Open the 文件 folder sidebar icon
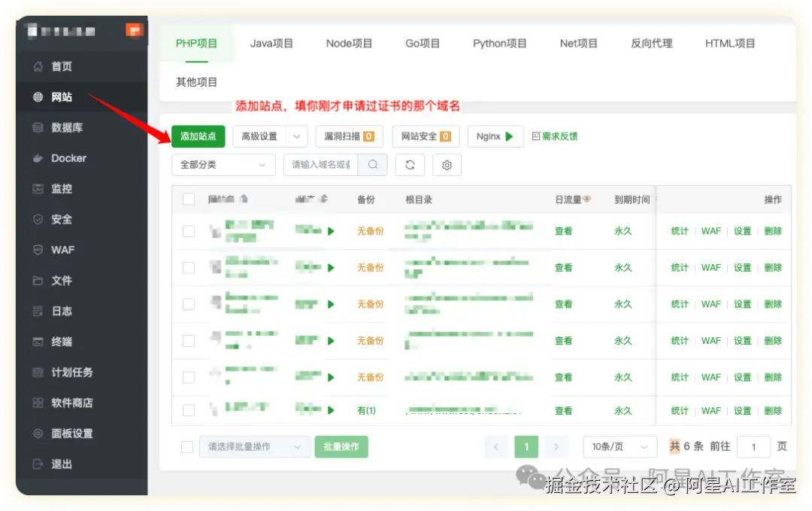This screenshot has height=511, width=812. pyautogui.click(x=38, y=281)
